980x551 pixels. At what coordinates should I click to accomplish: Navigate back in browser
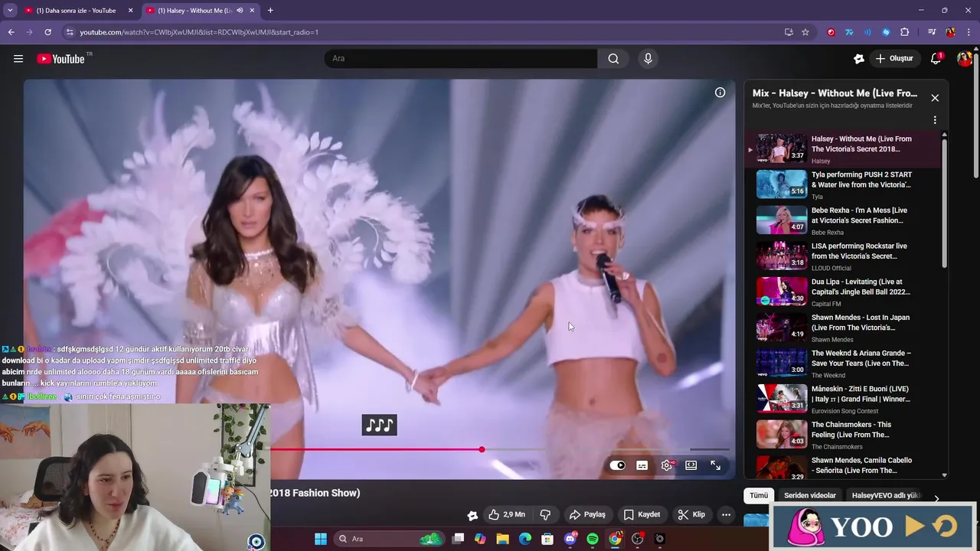point(11,32)
